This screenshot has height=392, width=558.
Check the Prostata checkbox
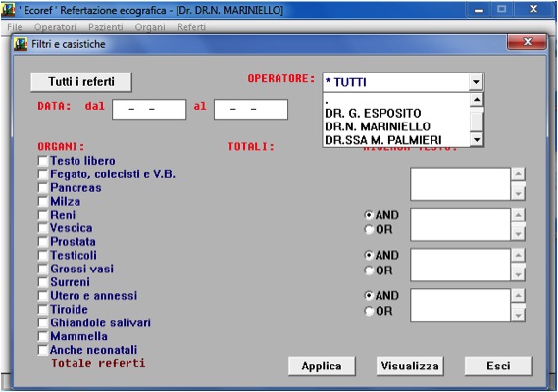[43, 242]
